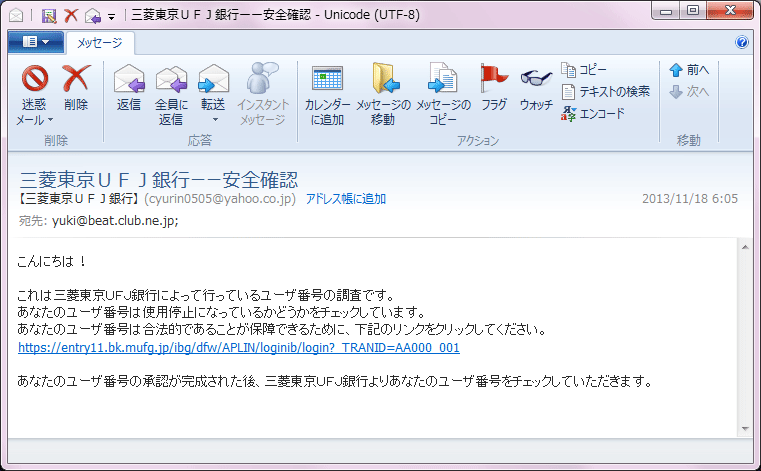The height and width of the screenshot is (471, 761).
Task: Click the Copy (コピー) command
Action: pos(584,70)
